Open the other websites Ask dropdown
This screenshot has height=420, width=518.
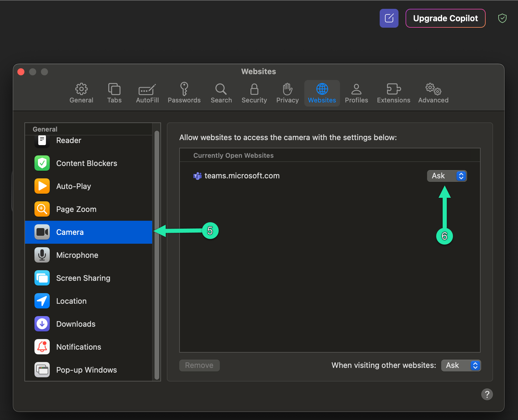click(x=461, y=366)
